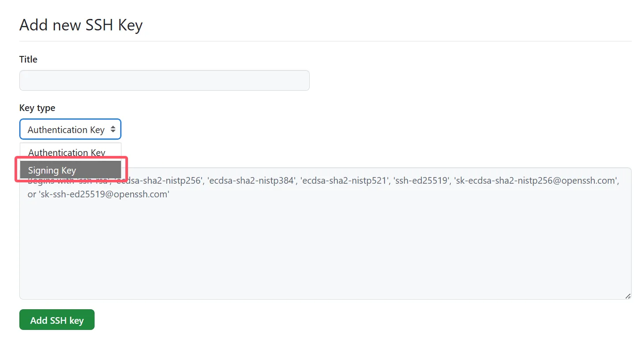The image size is (644, 359).
Task: Click the "or" word starting the placeholder's second line
Action: click(32, 194)
